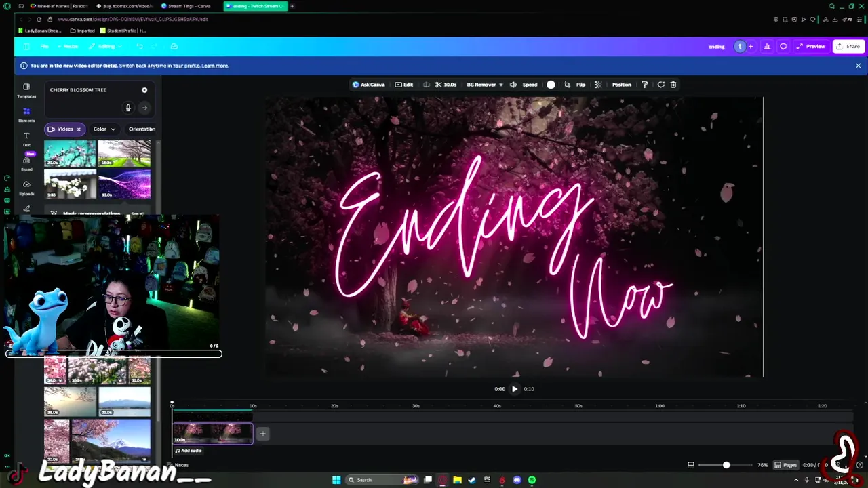Switch to the Stream Tings Canva tab
This screenshot has height=488, width=868.
point(185,6)
